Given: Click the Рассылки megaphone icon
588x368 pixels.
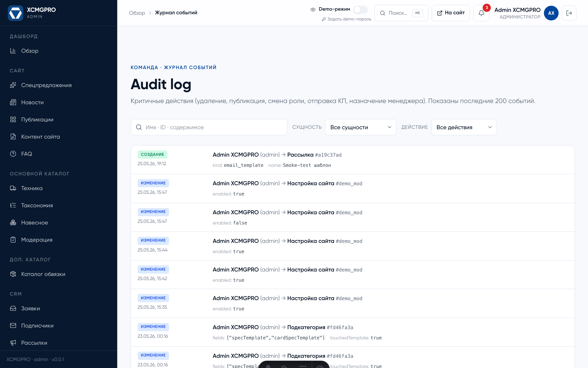Looking at the screenshot, I should 13,343.
